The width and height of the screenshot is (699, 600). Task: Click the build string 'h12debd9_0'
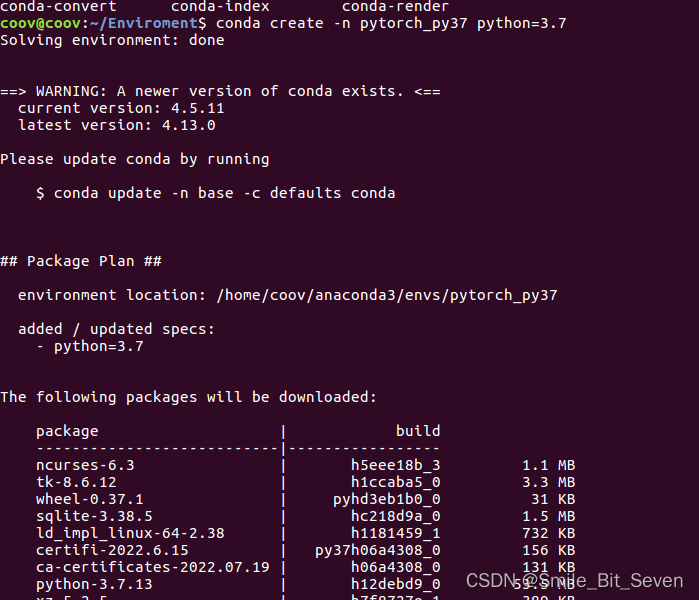click(x=396, y=584)
